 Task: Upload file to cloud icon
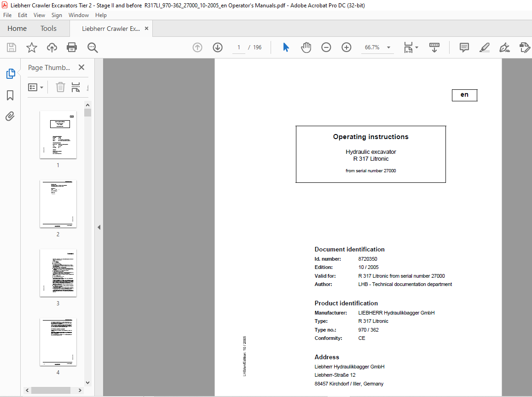pyautogui.click(x=52, y=47)
